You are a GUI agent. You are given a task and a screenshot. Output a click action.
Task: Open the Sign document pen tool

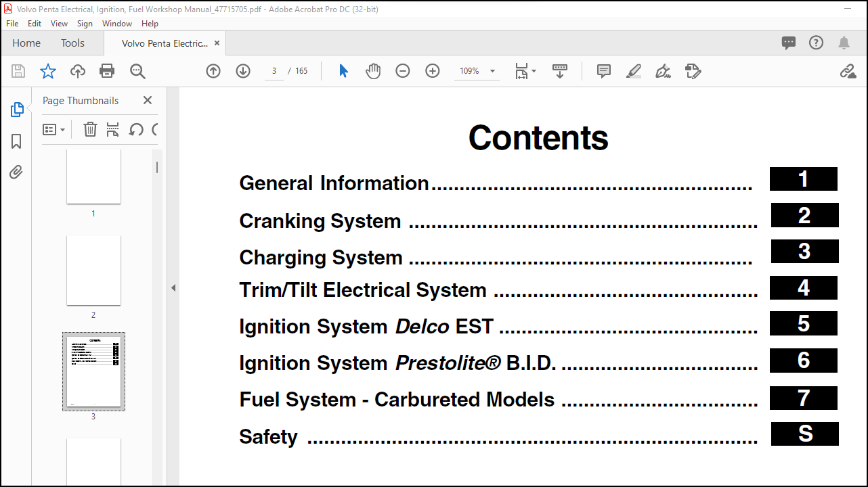coord(664,71)
